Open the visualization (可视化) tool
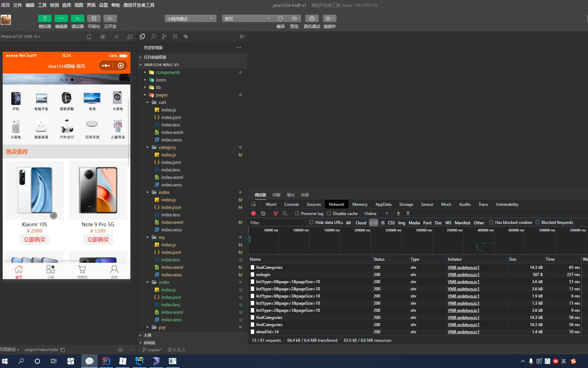The image size is (588, 368). click(94, 18)
